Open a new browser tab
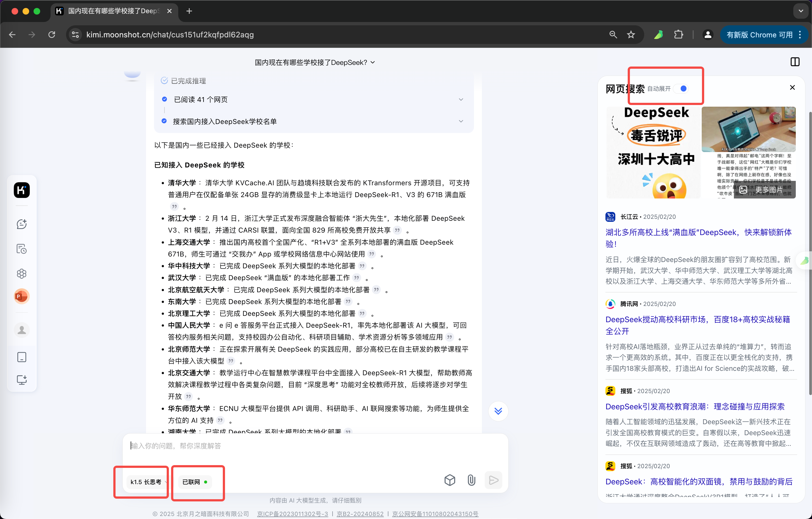812x519 pixels. (x=189, y=11)
